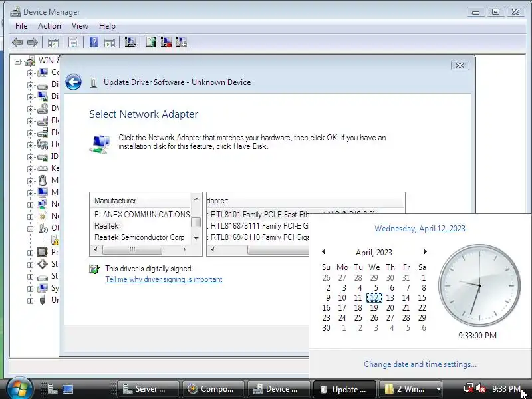The image size is (532, 399).
Task: Select Realtek in Manufacturer list
Action: click(x=106, y=226)
